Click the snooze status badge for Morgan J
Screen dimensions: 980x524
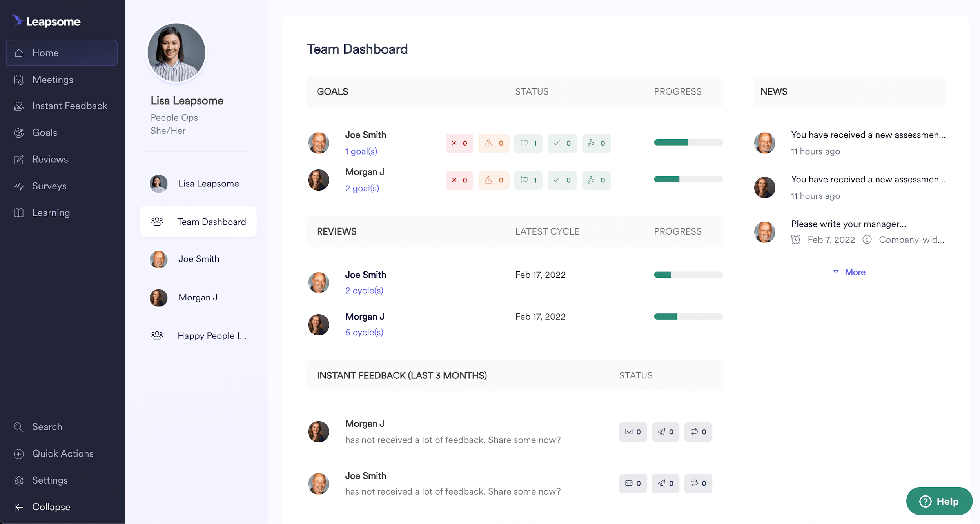[x=596, y=180]
